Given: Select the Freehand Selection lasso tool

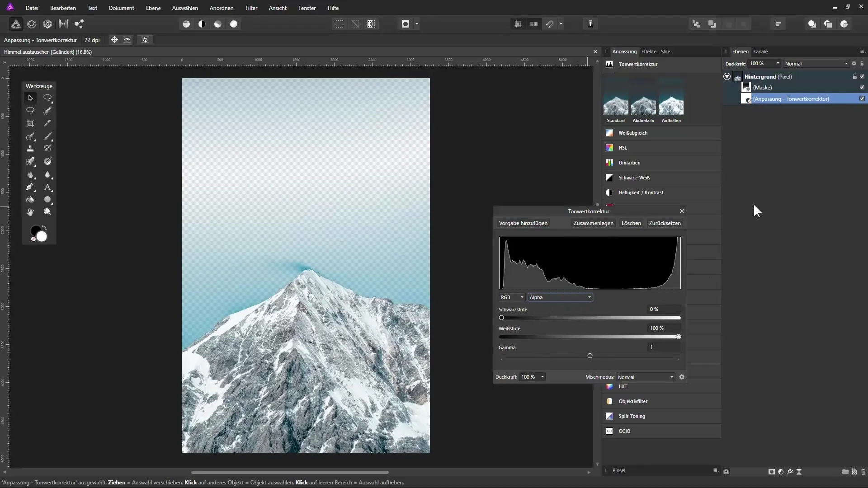Looking at the screenshot, I should coord(30,110).
